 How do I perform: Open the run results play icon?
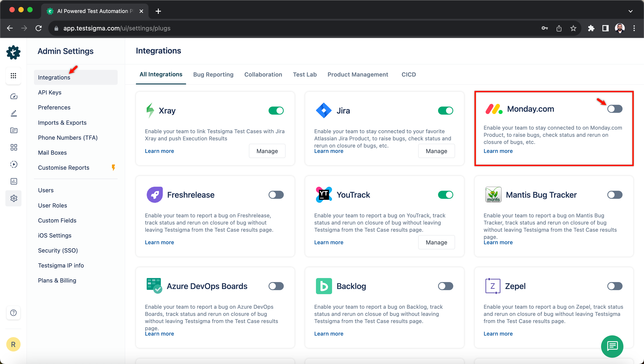coord(13,164)
